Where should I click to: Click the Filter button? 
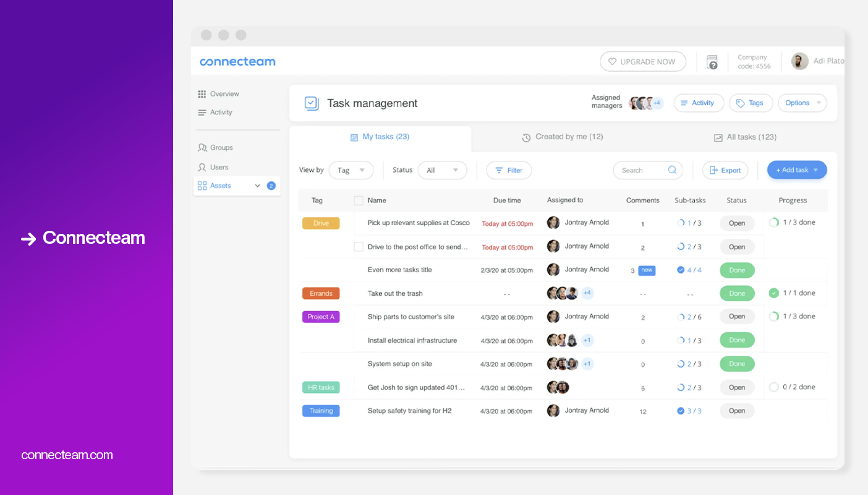coord(509,170)
